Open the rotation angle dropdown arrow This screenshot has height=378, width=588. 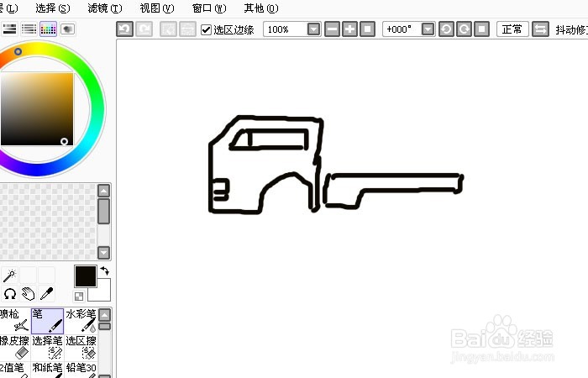coord(428,29)
